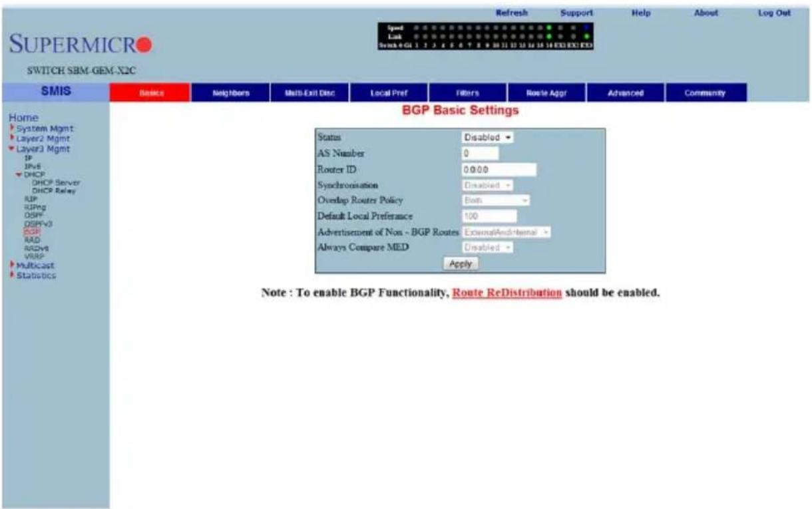Focus the AS Number field
Image resolution: width=812 pixels, height=509 pixels.
480,153
